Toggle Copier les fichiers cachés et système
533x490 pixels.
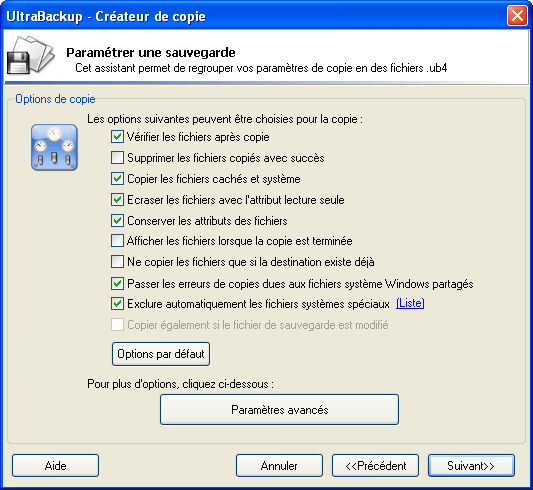click(x=117, y=179)
